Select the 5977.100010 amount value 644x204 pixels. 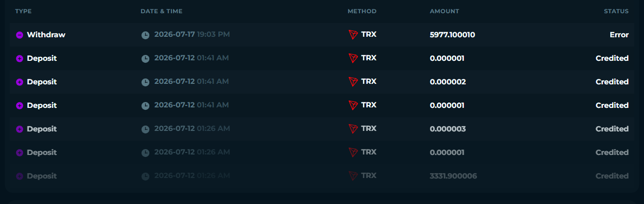(x=453, y=35)
